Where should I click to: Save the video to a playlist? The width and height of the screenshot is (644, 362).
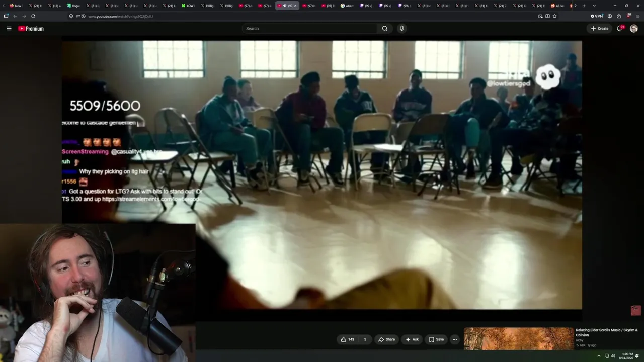[x=436, y=339]
